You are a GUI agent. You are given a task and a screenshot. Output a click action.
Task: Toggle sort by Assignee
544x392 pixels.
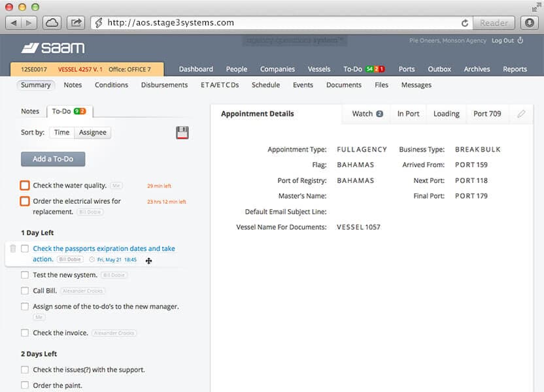pos(92,133)
